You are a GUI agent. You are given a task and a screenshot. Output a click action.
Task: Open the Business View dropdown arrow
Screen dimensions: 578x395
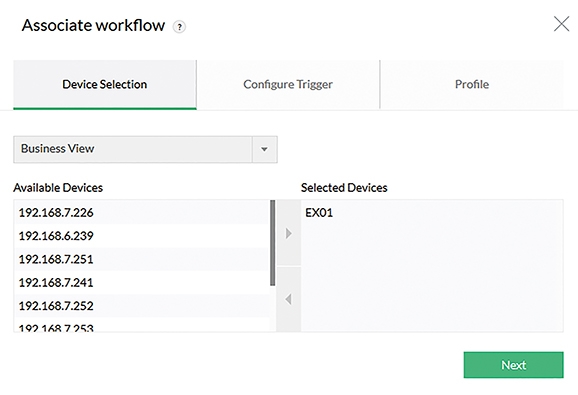point(264,149)
